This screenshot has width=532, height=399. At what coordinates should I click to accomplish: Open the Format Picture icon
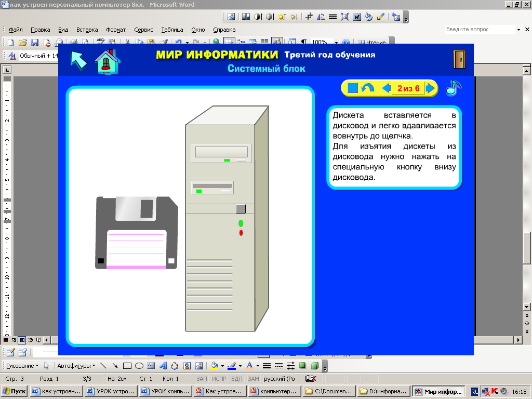[369, 16]
